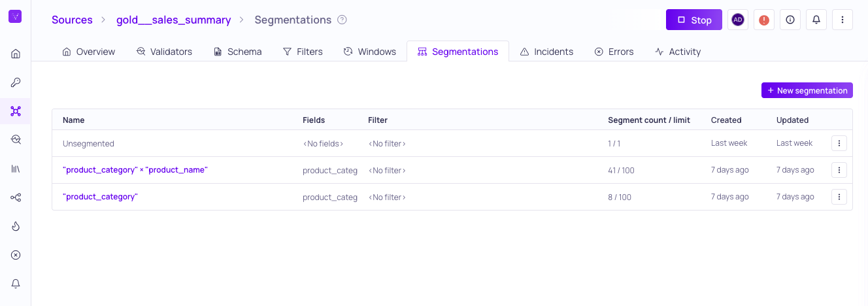Click the flame icon in the sidebar

coord(16,226)
